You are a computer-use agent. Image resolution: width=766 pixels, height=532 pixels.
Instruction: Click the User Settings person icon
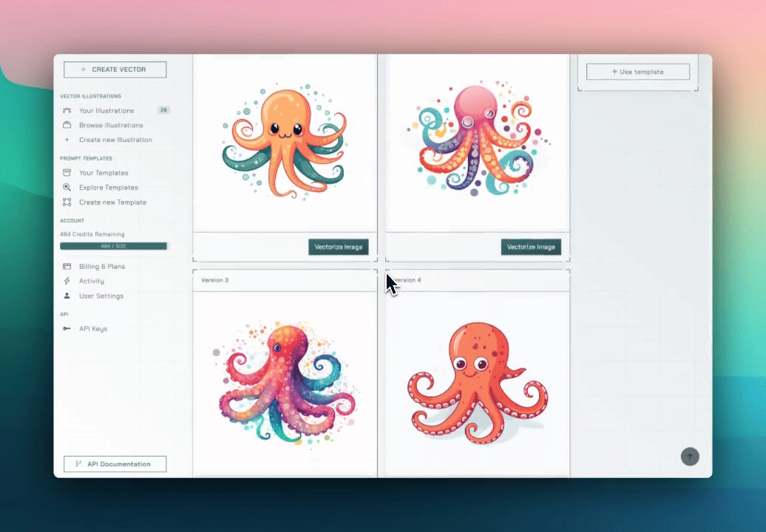coord(67,296)
